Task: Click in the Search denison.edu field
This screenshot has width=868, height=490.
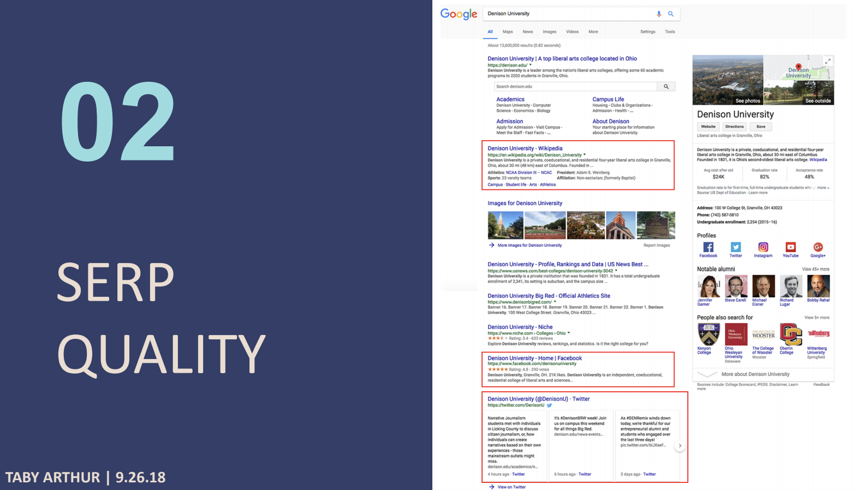Action: coord(576,87)
